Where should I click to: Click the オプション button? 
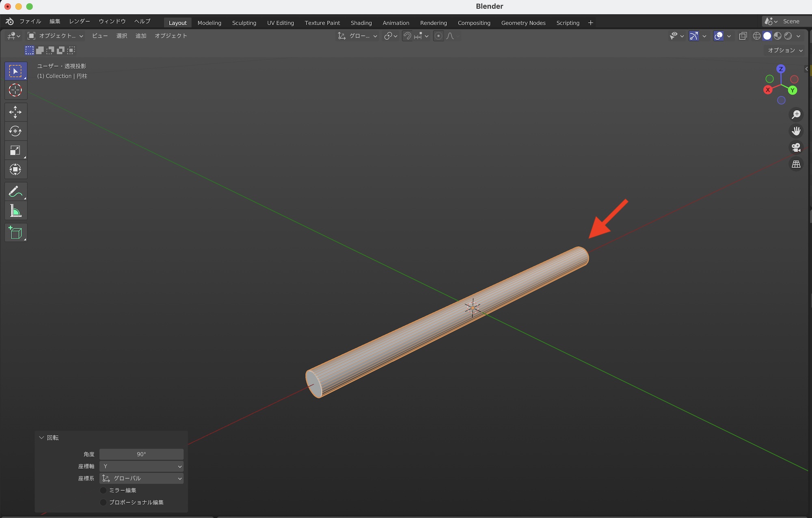tap(784, 50)
